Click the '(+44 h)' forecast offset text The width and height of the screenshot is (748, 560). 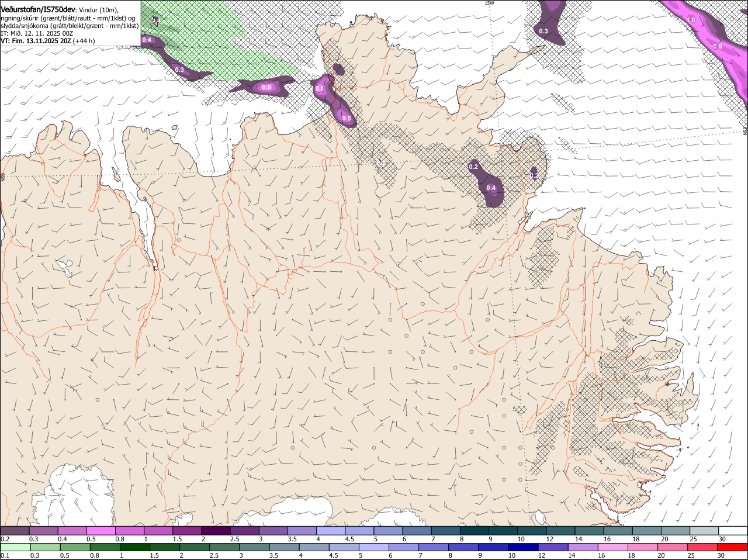(x=84, y=41)
